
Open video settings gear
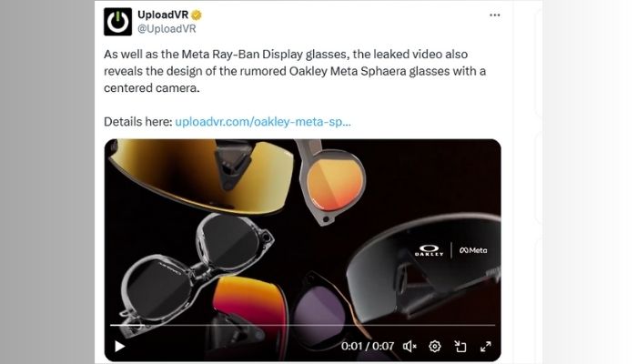[435, 346]
